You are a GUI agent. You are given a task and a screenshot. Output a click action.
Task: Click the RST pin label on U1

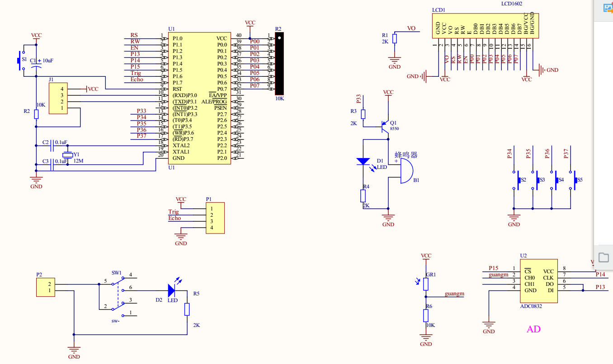[x=177, y=89]
